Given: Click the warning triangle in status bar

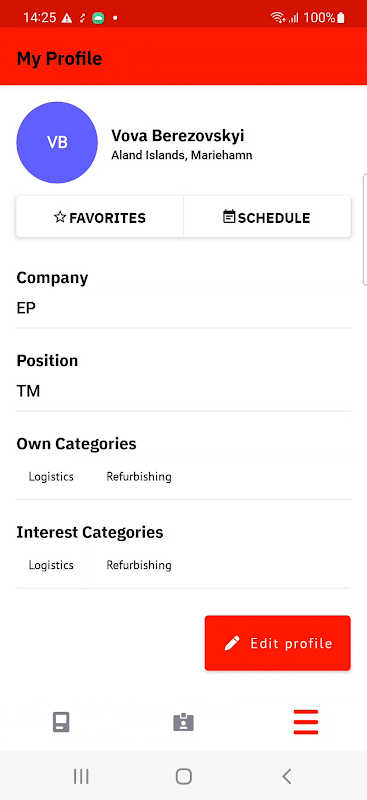Looking at the screenshot, I should tap(67, 18).
